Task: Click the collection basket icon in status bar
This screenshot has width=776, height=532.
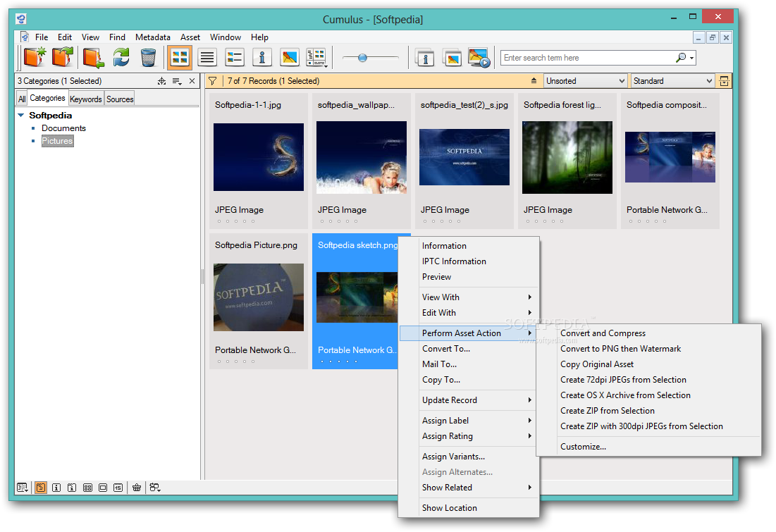Action: click(137, 488)
